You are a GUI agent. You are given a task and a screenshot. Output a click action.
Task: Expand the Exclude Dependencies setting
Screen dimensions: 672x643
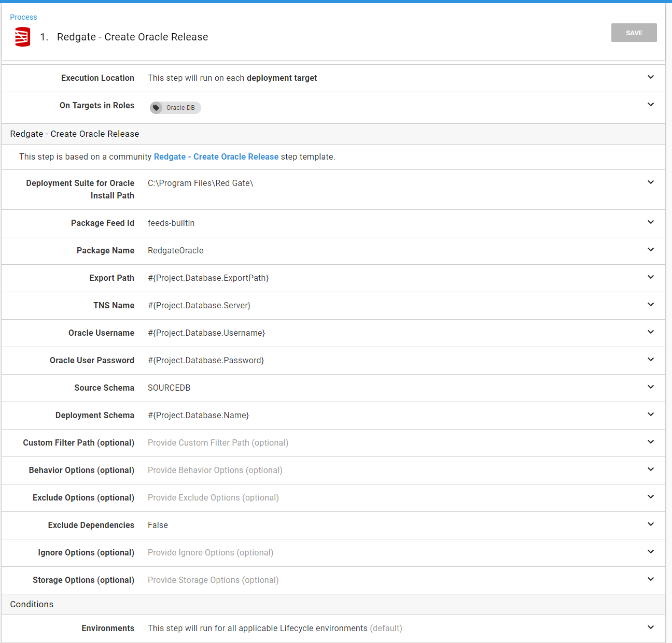(650, 524)
